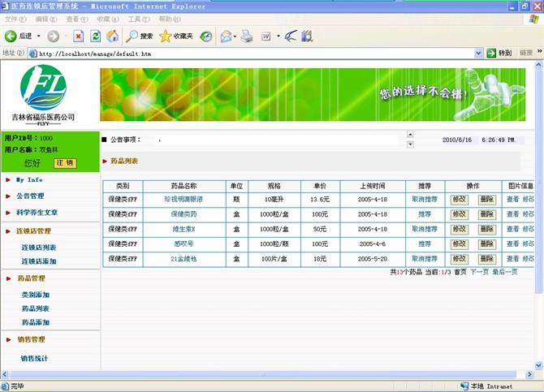Expand the 连锁店管理 sidebar section

click(33, 231)
